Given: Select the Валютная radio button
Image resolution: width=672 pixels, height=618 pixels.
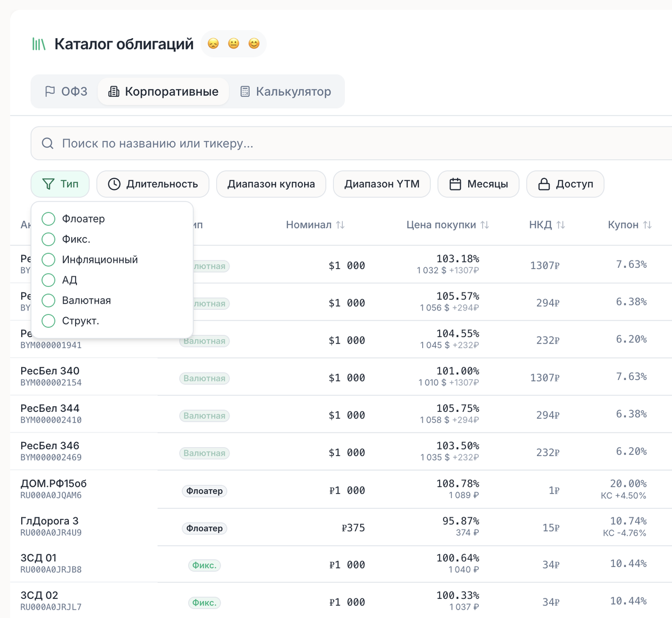Looking at the screenshot, I should click(48, 300).
